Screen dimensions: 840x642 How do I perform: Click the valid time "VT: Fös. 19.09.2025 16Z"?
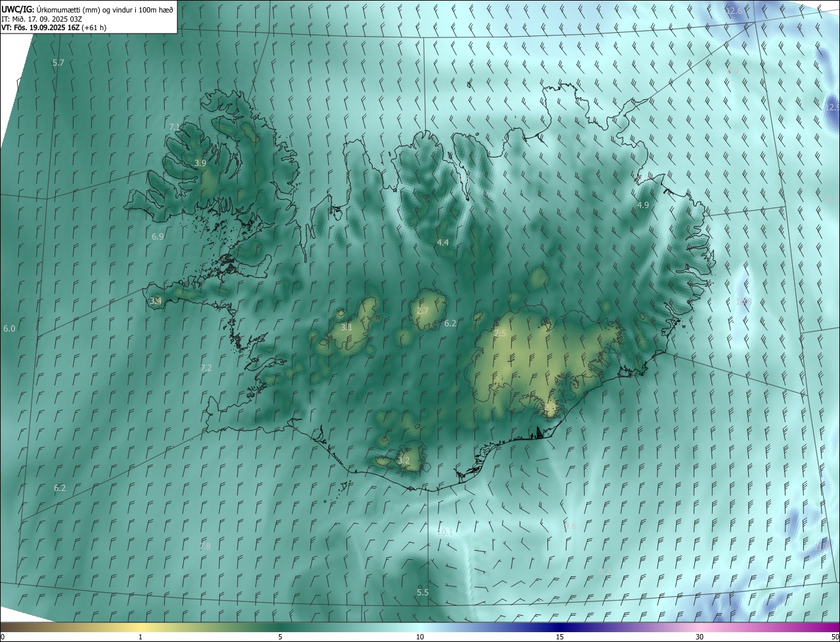tap(41, 28)
